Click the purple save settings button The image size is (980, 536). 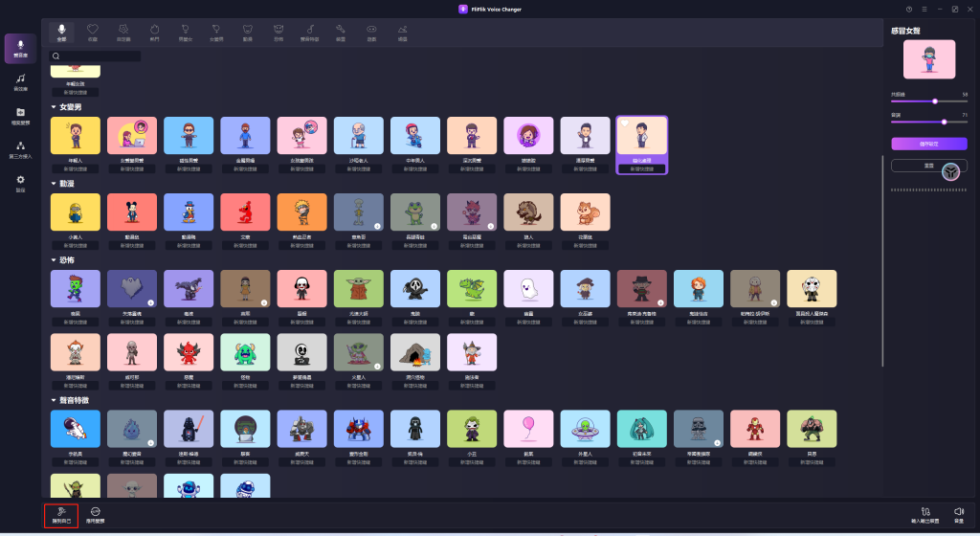[x=928, y=144]
